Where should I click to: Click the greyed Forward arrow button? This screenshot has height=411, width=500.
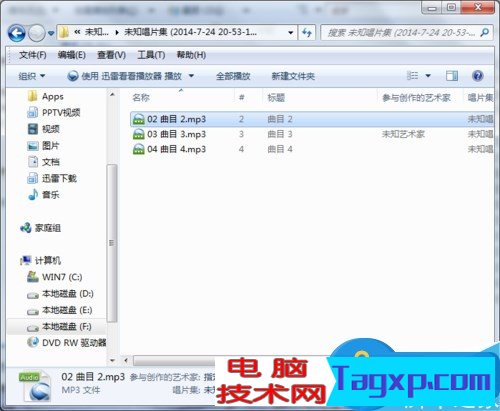[x=37, y=33]
